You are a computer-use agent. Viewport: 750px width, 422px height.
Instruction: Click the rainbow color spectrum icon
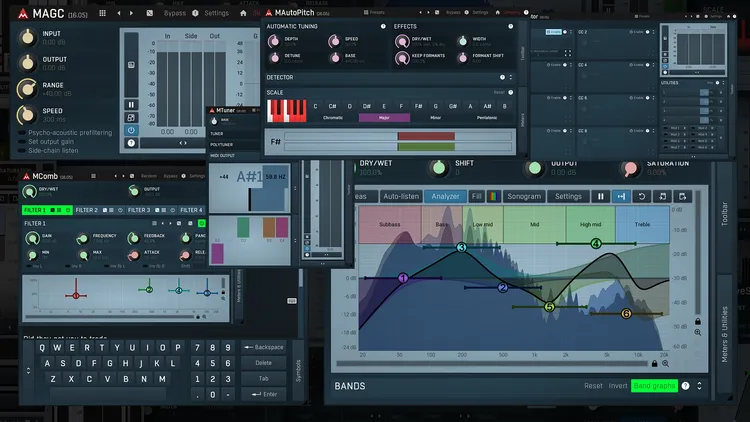coord(493,196)
